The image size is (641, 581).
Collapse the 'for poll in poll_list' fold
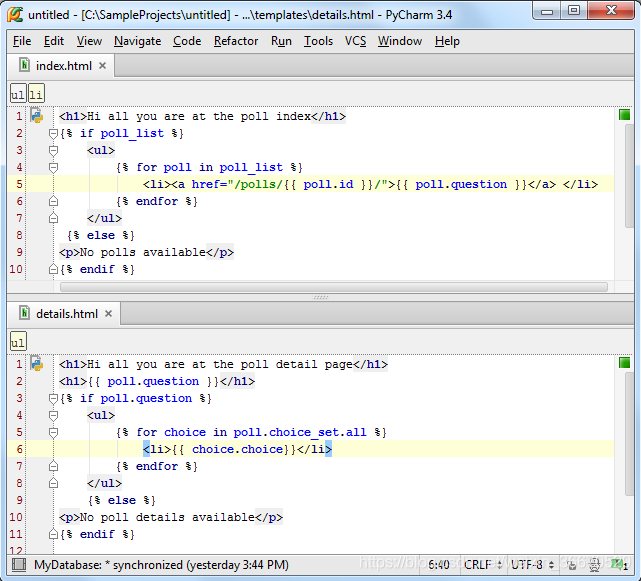[53, 168]
